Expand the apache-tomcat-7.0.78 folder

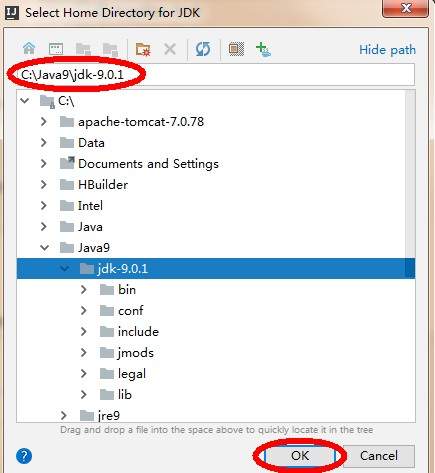(x=44, y=122)
